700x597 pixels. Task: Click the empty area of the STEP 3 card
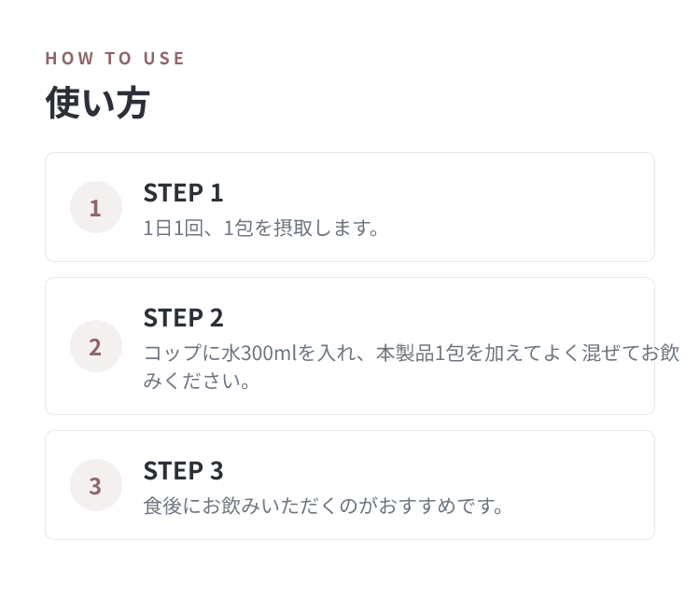tap(581, 485)
